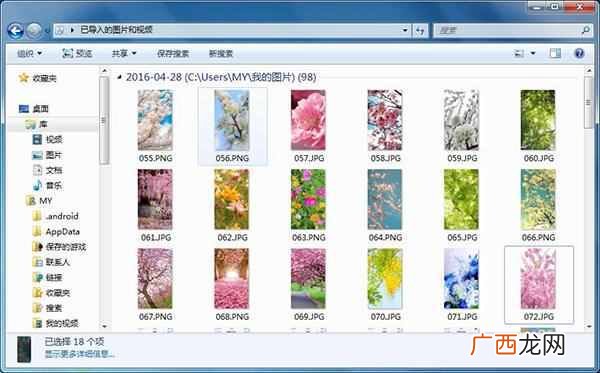Click the magnifier search icon
The width and height of the screenshot is (600, 373).
[585, 30]
